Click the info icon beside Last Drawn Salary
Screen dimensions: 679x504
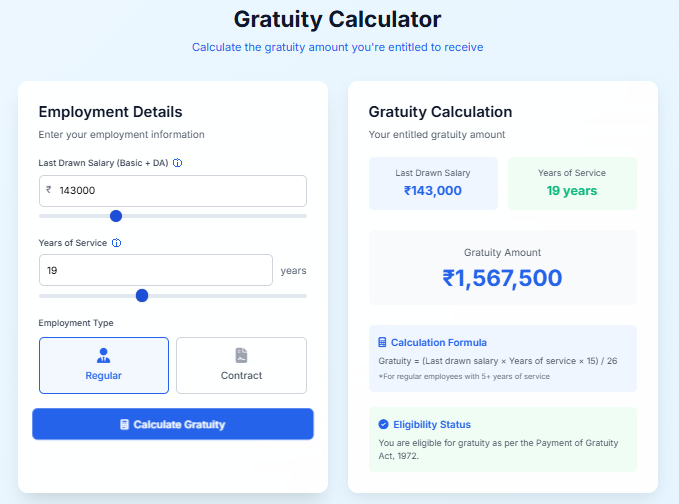178,162
